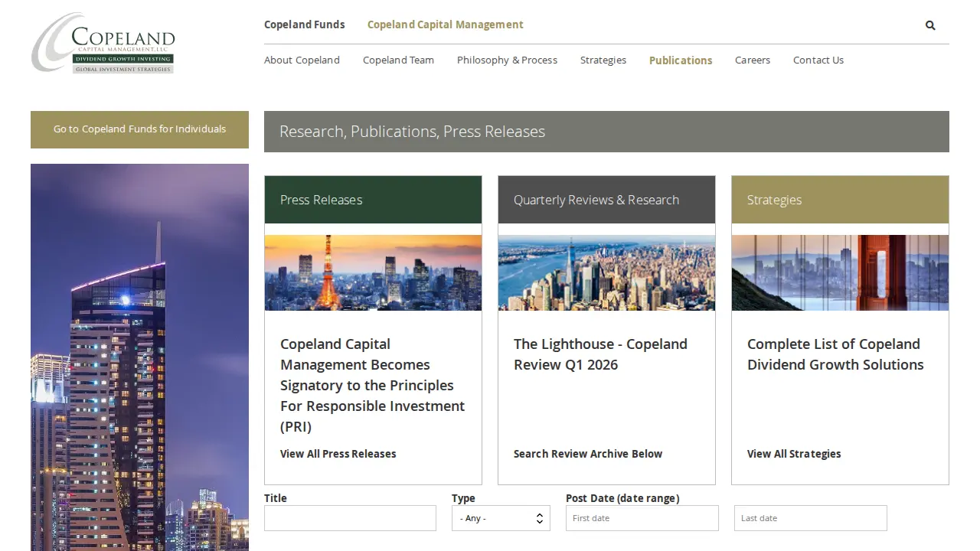980x551 pixels.
Task: Go to Copeland Team menu item
Action: click(398, 60)
